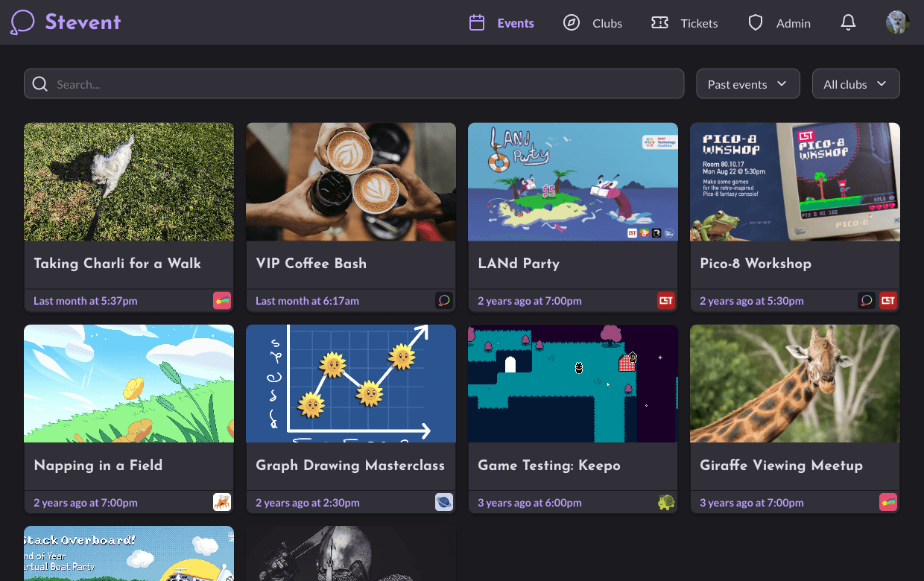924x581 pixels.
Task: Click the search magnifier icon
Action: pos(40,84)
